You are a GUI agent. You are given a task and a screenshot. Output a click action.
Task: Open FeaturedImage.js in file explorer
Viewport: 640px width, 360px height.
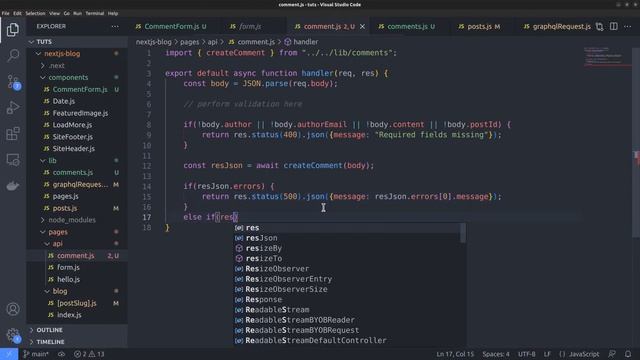pyautogui.click(x=77, y=113)
